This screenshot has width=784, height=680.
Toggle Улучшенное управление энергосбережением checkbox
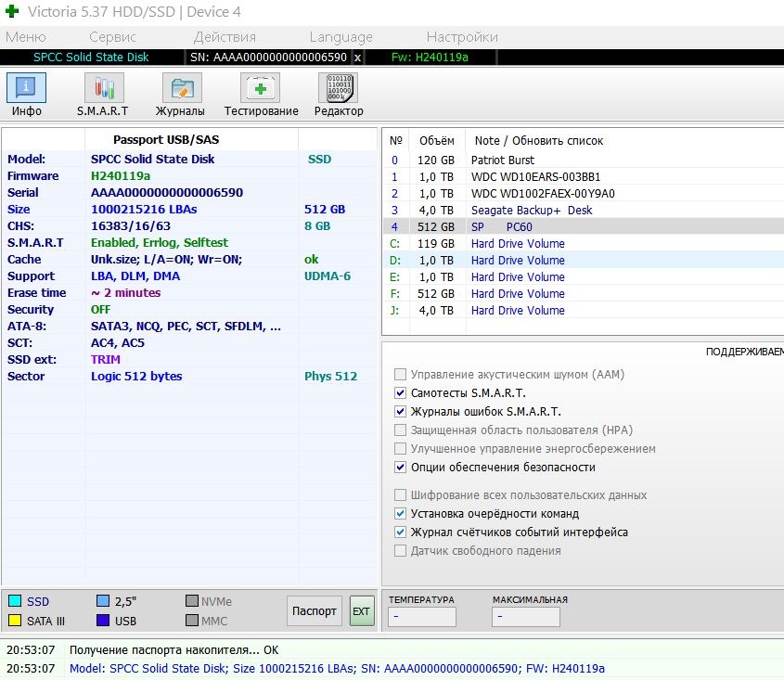[400, 448]
